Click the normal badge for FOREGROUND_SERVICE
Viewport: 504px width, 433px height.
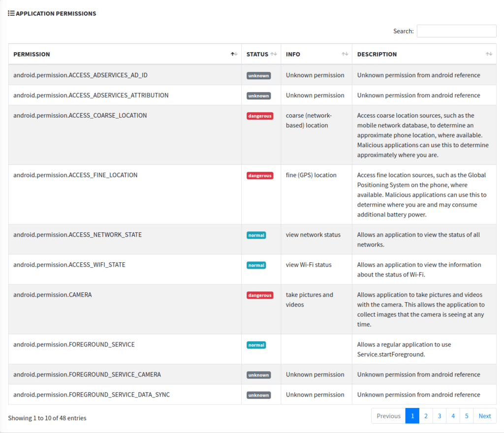click(x=256, y=345)
